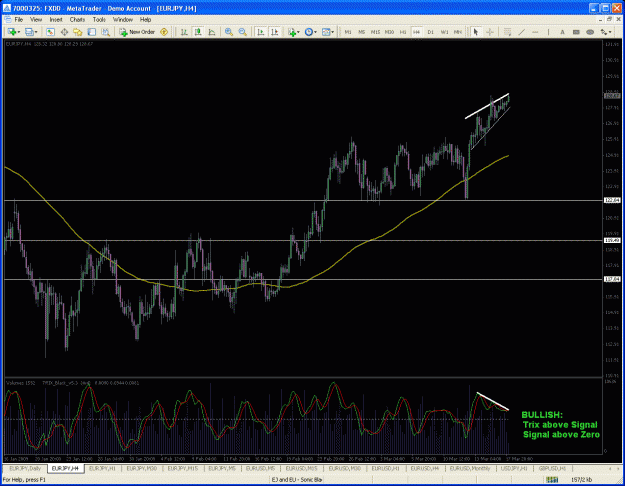
Task: Switch to the EURJPY,Daily chart tab
Action: tap(25, 468)
